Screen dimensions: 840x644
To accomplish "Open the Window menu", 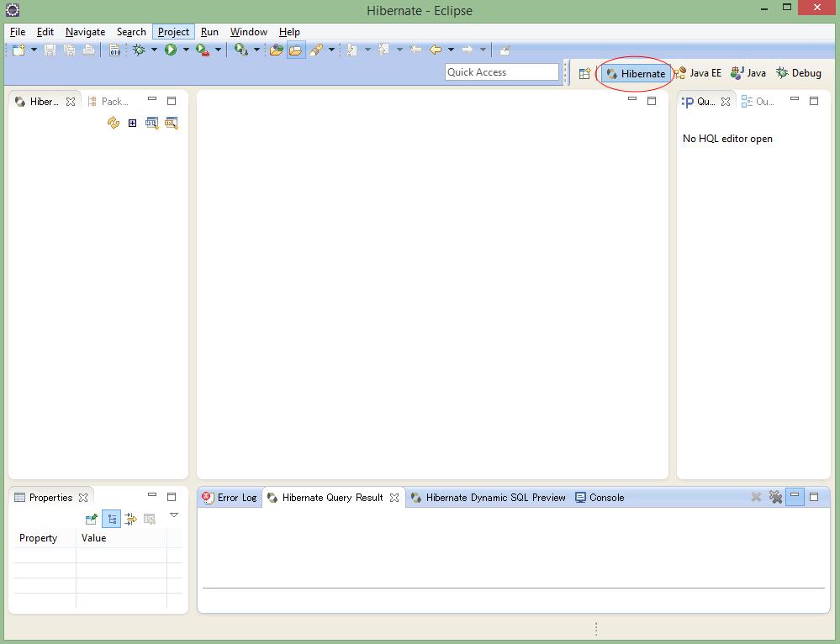I will (249, 32).
